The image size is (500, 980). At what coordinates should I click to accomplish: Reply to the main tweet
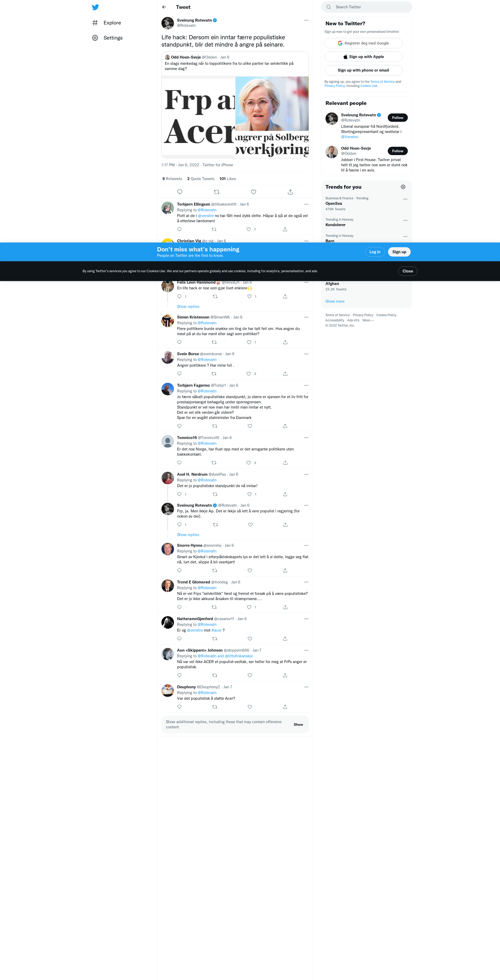[180, 192]
